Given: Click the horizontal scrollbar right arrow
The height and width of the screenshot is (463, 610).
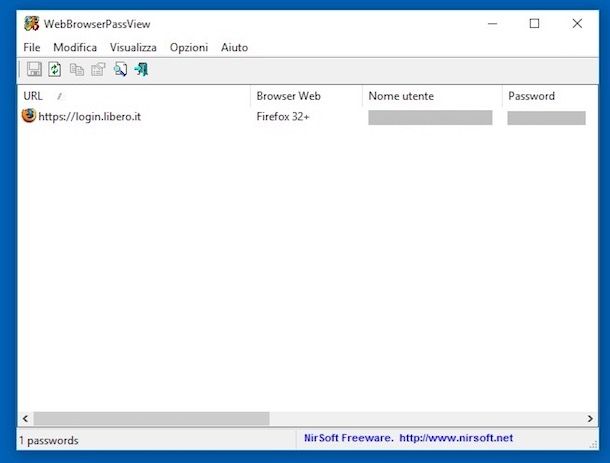Looking at the screenshot, I should click(x=590, y=419).
